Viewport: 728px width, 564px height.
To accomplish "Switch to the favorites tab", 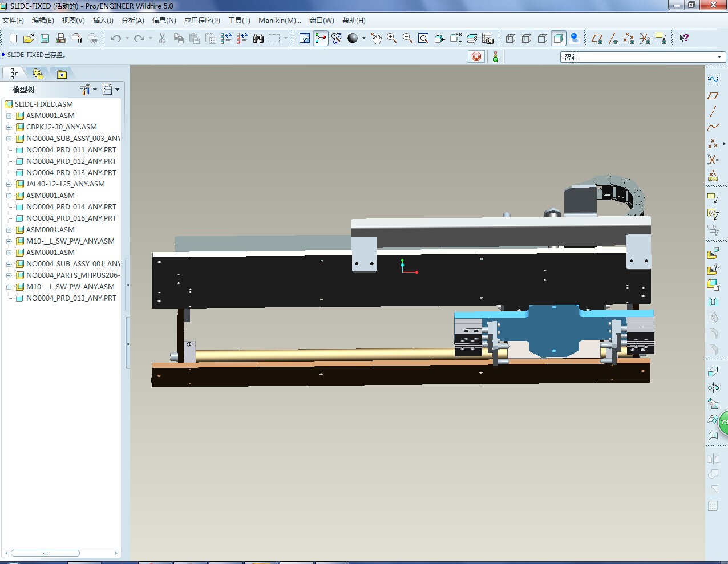I will tap(62, 74).
